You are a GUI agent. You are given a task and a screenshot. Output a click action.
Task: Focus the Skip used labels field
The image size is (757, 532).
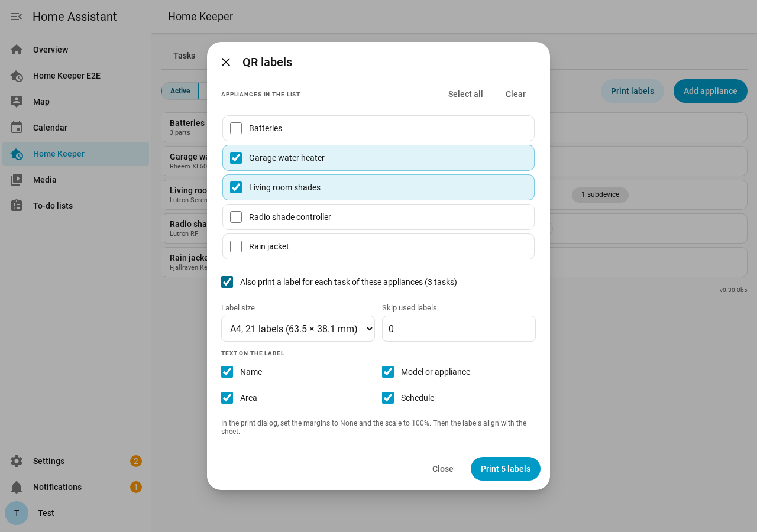[459, 329]
